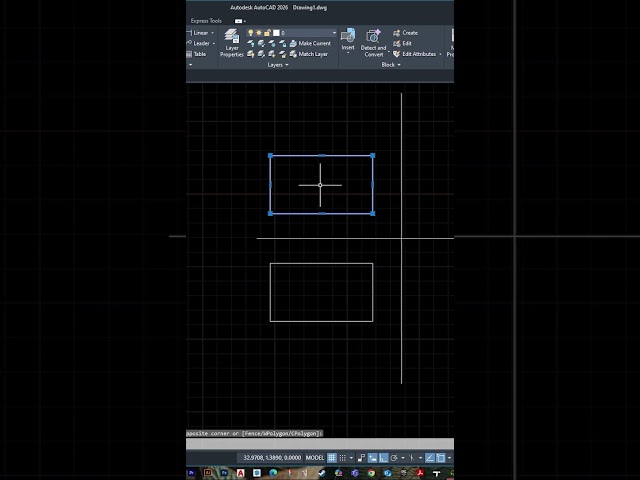640x480 pixels.
Task: Toggle isometric drafting icon
Action: point(412,458)
